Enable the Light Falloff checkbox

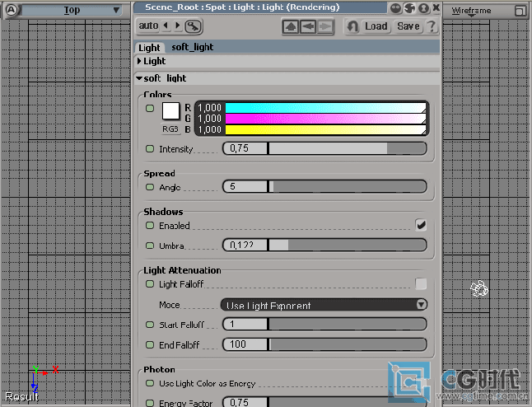click(x=421, y=284)
